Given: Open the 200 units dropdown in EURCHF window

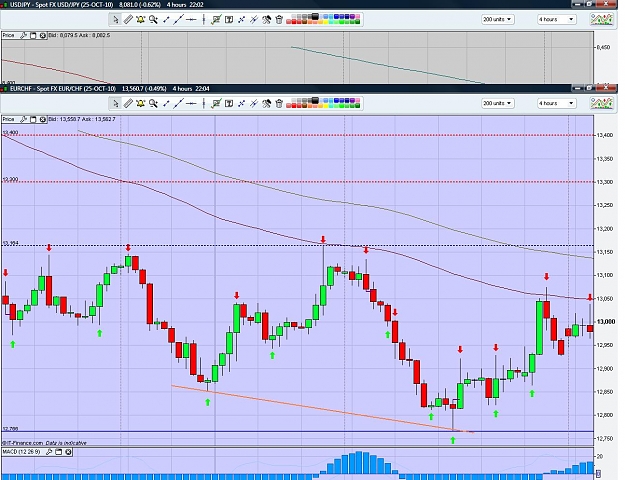Looking at the screenshot, I should (x=497, y=103).
